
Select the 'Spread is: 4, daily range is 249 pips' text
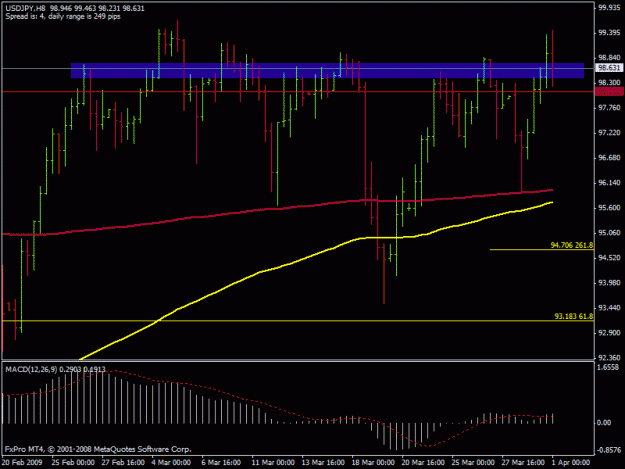(x=63, y=16)
